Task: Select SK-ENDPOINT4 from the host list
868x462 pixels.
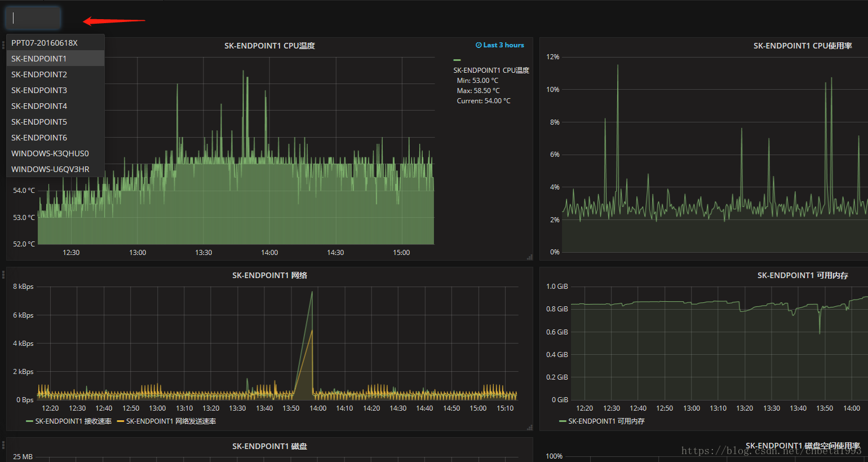Action: 55,106
